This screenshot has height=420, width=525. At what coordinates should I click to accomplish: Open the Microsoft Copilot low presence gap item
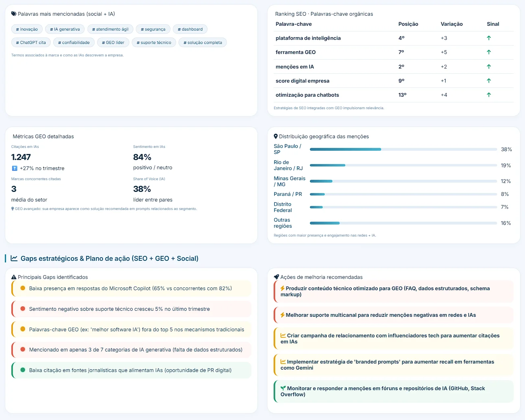tap(131, 289)
